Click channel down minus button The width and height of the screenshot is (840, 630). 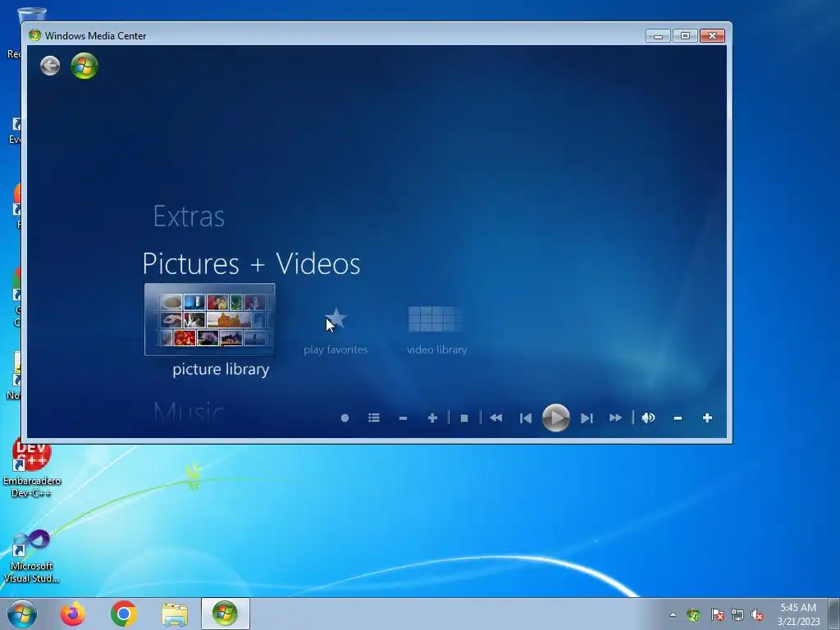404,418
